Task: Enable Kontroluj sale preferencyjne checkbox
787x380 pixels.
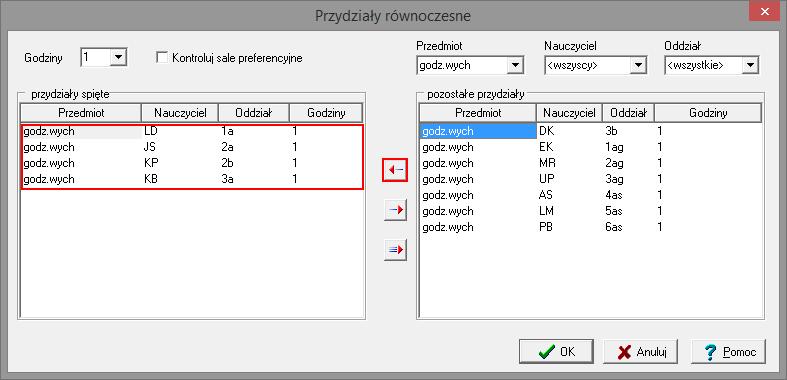Action: [162, 58]
